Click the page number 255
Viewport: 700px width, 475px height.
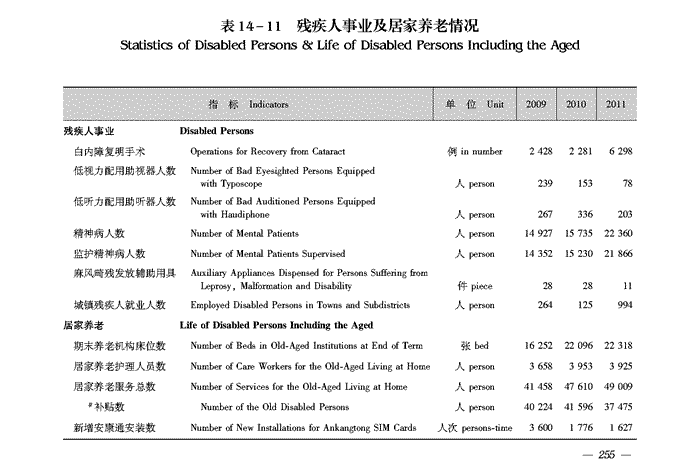pyautogui.click(x=606, y=455)
